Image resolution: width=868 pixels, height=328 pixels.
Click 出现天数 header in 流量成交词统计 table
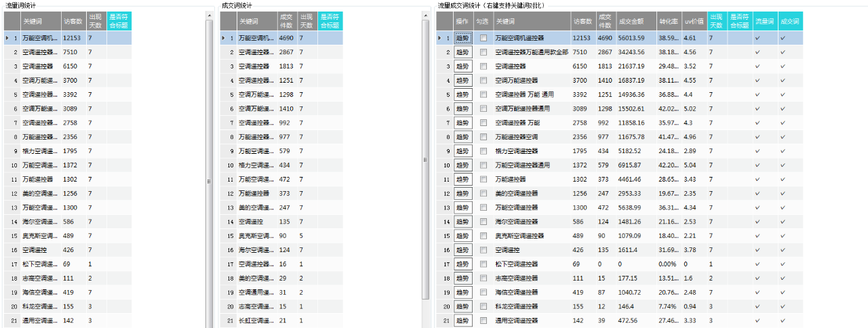point(717,22)
